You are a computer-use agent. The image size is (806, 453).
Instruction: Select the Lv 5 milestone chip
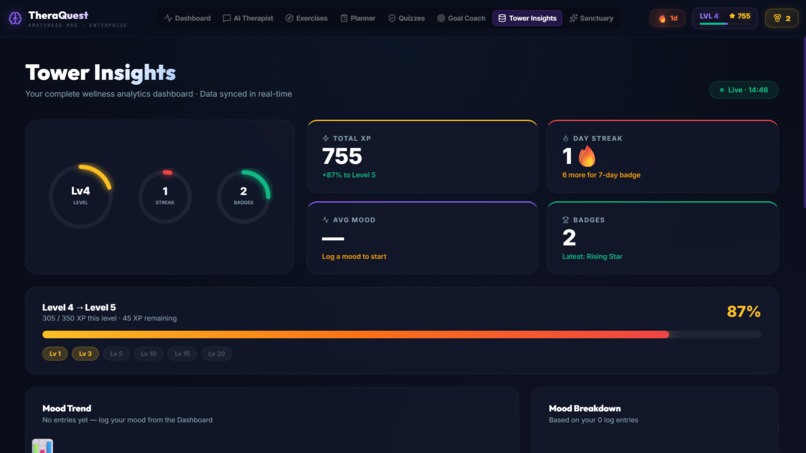[116, 354]
